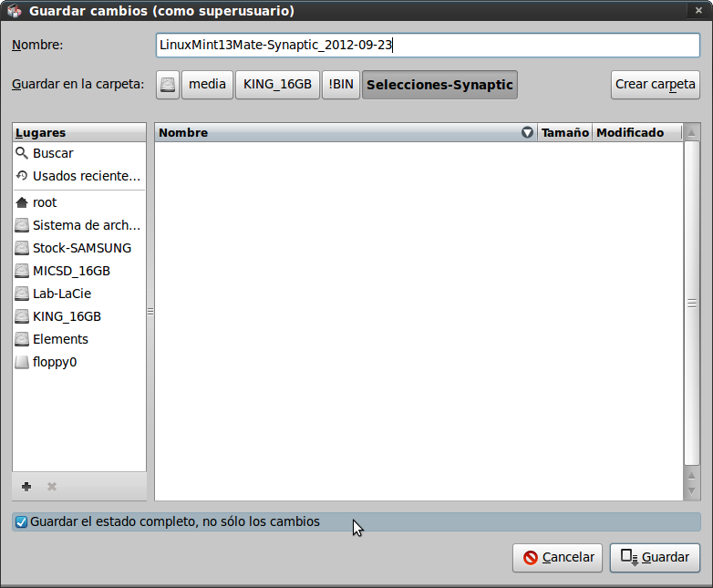The image size is (713, 588).
Task: Navigate to KING_16GB in path bar
Action: tap(277, 85)
